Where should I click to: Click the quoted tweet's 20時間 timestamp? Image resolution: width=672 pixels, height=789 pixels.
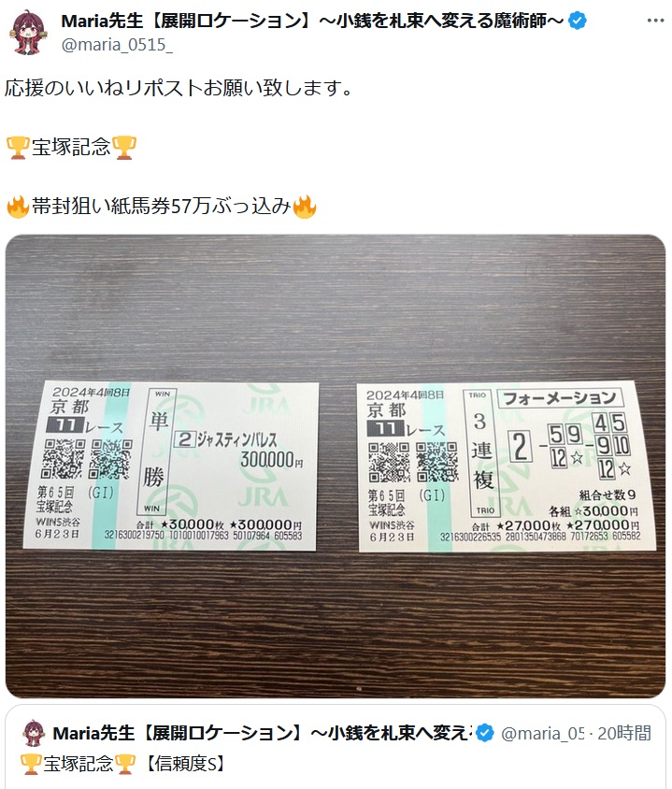click(x=624, y=733)
